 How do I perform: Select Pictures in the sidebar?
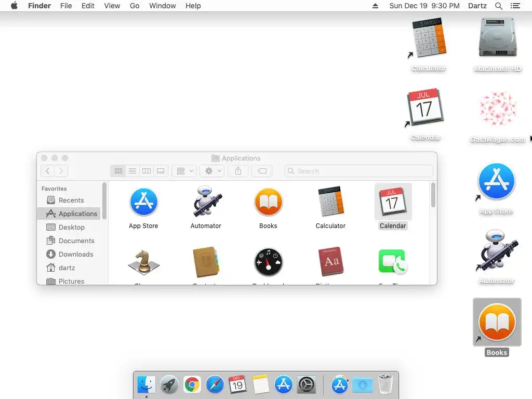point(70,281)
